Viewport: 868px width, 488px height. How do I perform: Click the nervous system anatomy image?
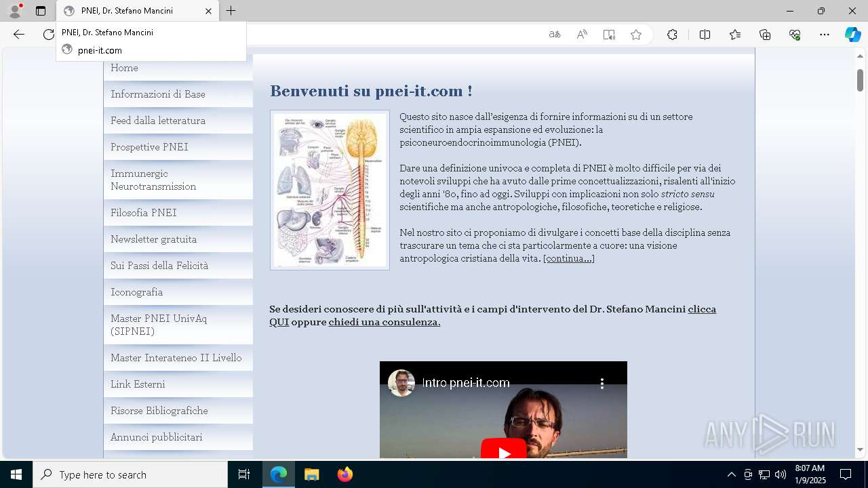(330, 190)
